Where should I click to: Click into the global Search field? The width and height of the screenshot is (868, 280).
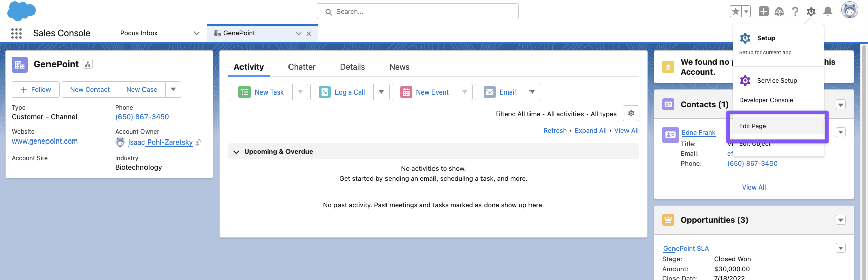(418, 11)
